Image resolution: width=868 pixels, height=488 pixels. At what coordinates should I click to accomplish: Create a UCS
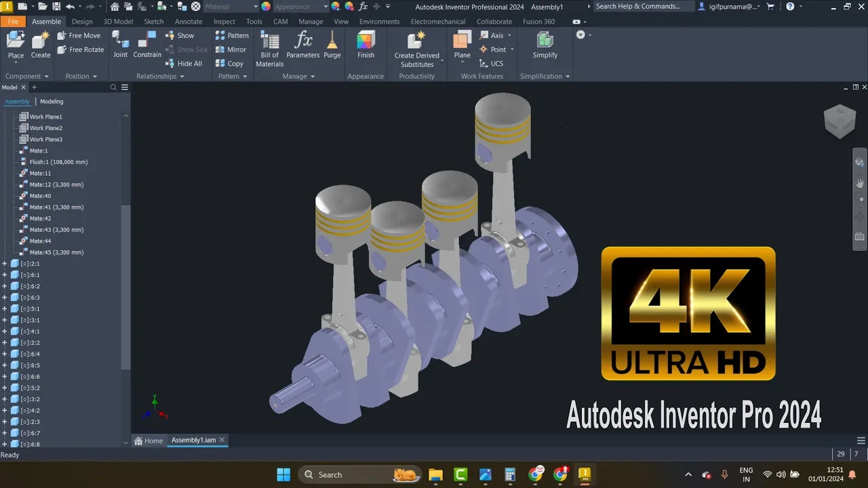click(492, 64)
